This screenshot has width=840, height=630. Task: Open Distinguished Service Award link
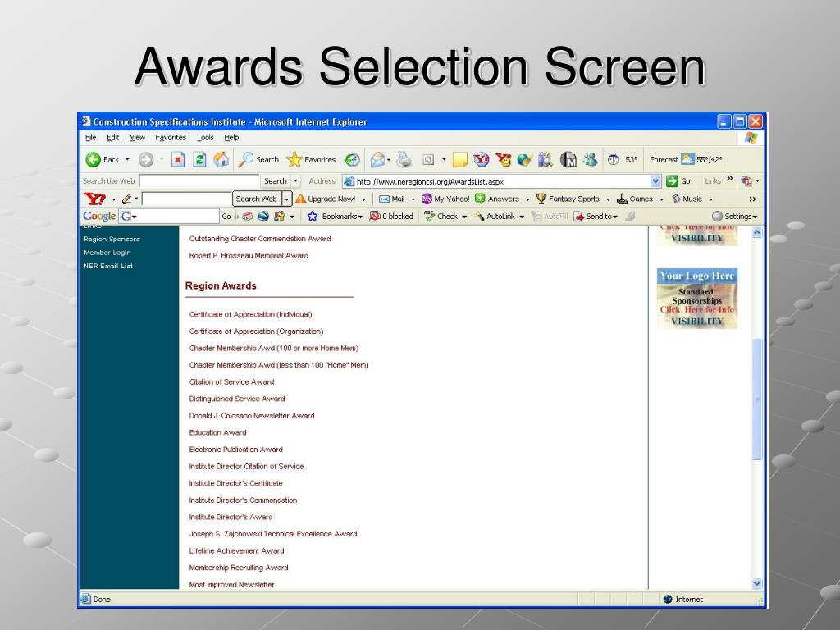[x=237, y=399]
